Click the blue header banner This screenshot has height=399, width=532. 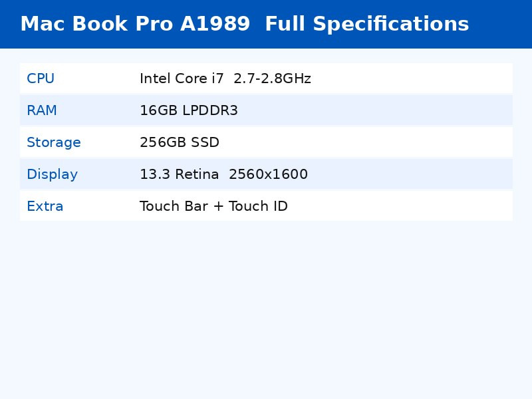click(x=266, y=24)
